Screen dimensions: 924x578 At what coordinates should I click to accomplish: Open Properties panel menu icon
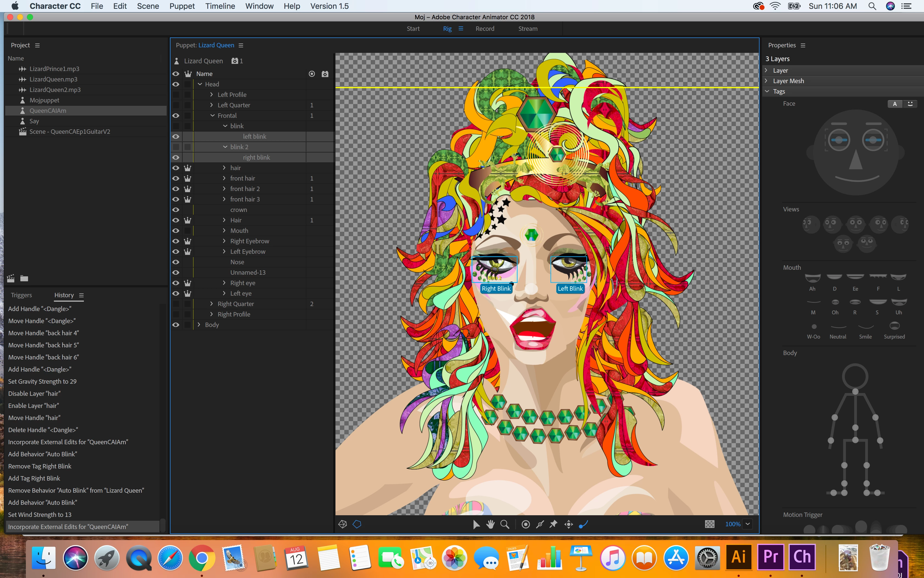(x=803, y=45)
